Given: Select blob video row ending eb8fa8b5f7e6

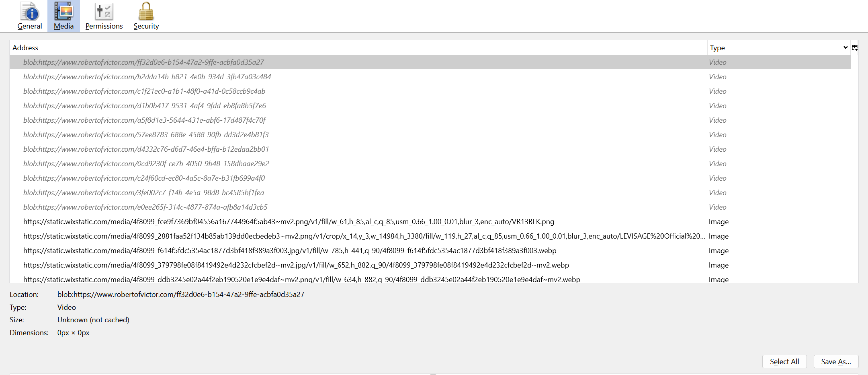Looking at the screenshot, I should click(145, 106).
